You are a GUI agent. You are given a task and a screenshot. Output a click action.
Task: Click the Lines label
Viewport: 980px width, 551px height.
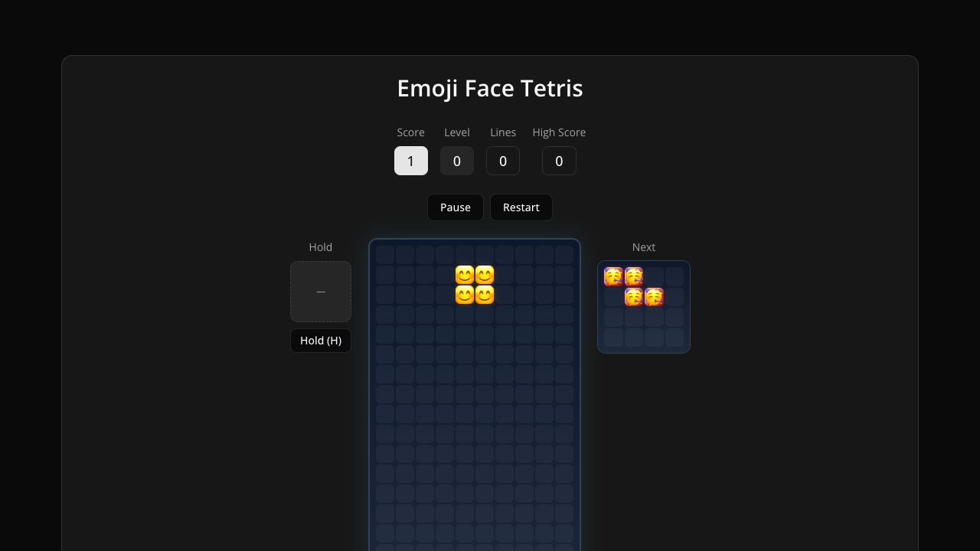[503, 132]
